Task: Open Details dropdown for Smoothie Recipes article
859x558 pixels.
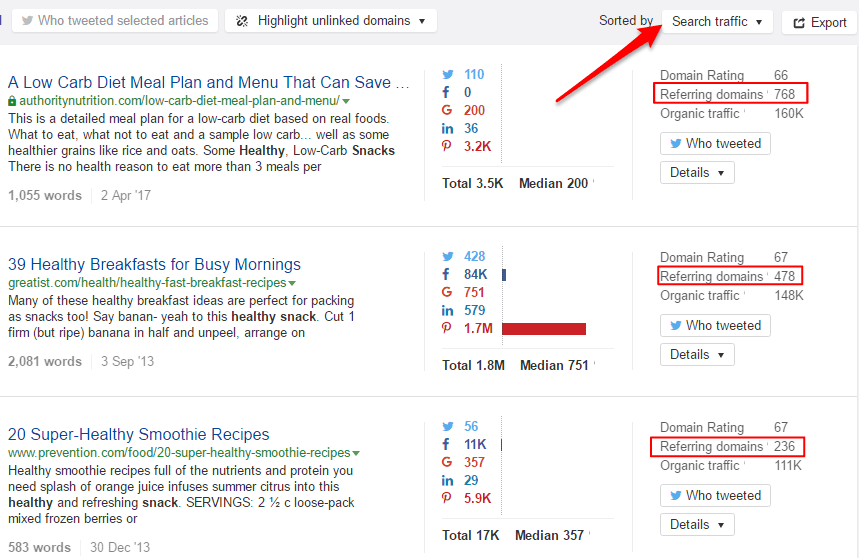Action: click(x=697, y=524)
